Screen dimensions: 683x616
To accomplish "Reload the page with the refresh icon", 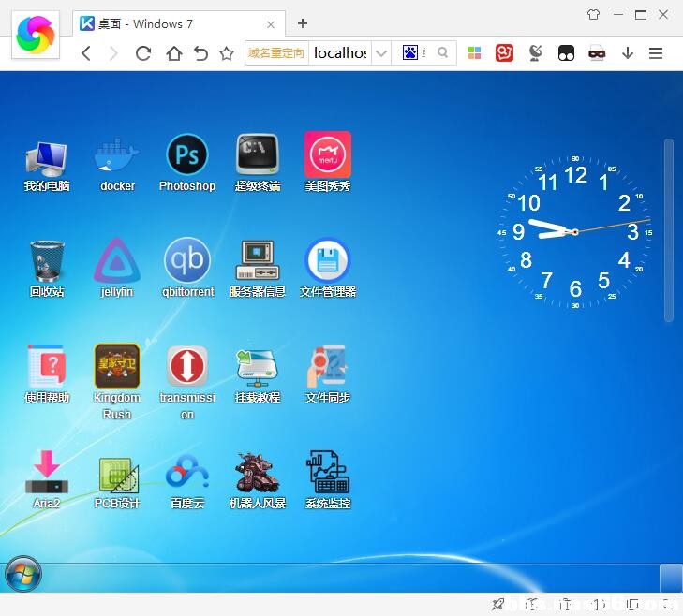I will coord(143,53).
